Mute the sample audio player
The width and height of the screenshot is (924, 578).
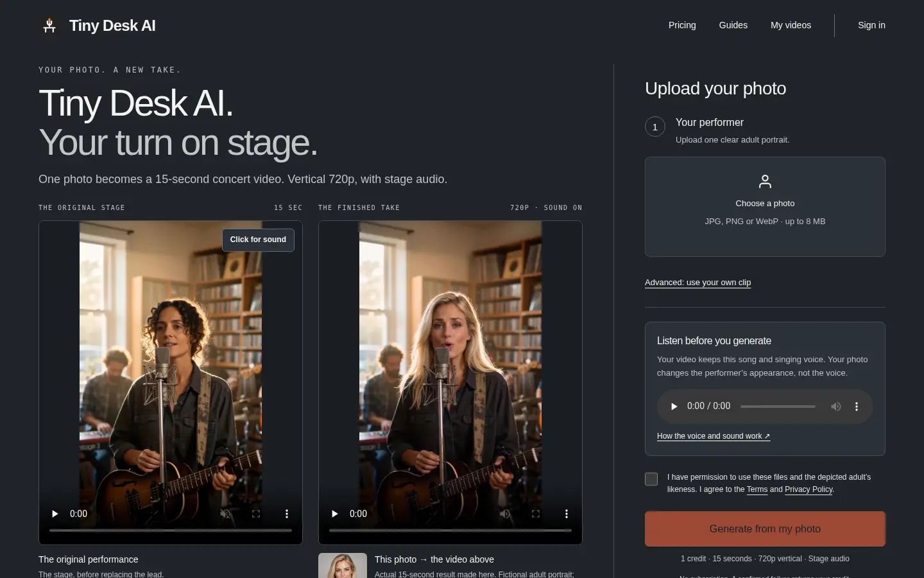click(x=835, y=407)
